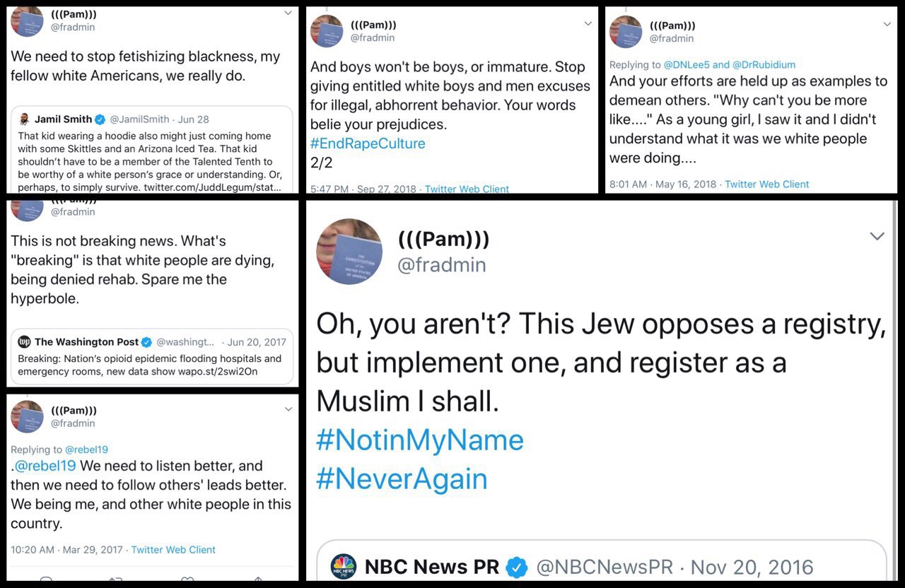Click the verified badge beside NBC News PR
905x588 pixels.
pos(518,567)
